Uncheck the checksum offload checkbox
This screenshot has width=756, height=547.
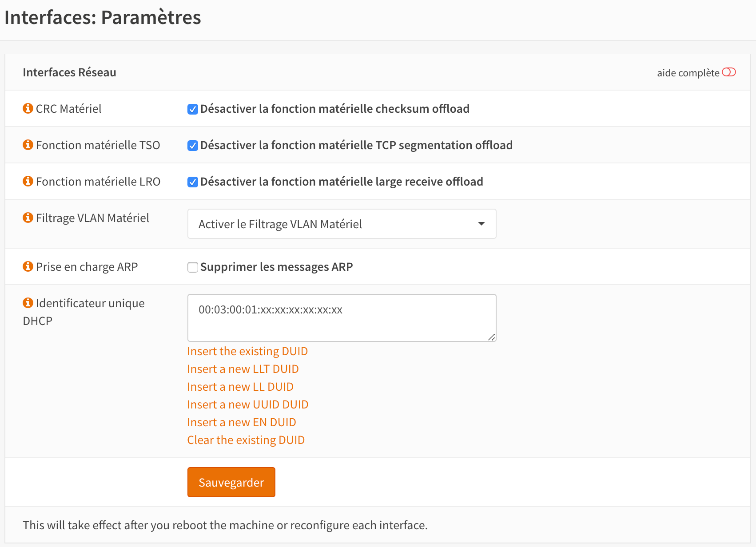pyautogui.click(x=193, y=109)
